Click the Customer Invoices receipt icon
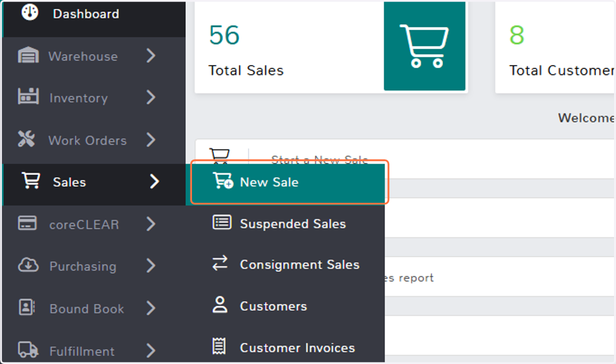This screenshot has width=616, height=364. pyautogui.click(x=220, y=347)
